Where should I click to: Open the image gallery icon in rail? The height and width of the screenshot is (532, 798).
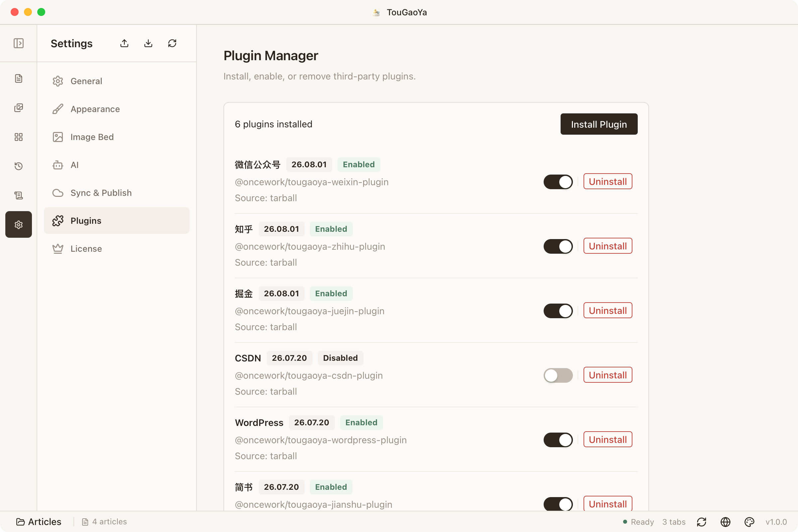click(x=18, y=107)
